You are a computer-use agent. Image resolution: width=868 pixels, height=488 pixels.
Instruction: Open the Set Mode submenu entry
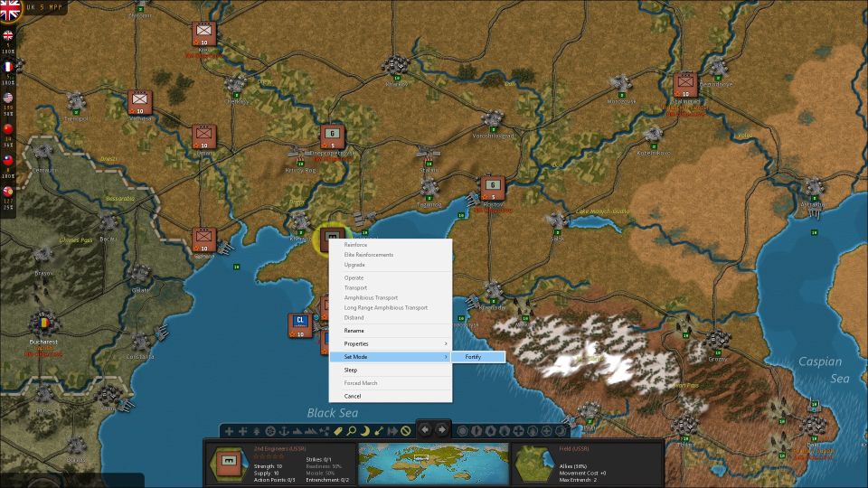391,357
